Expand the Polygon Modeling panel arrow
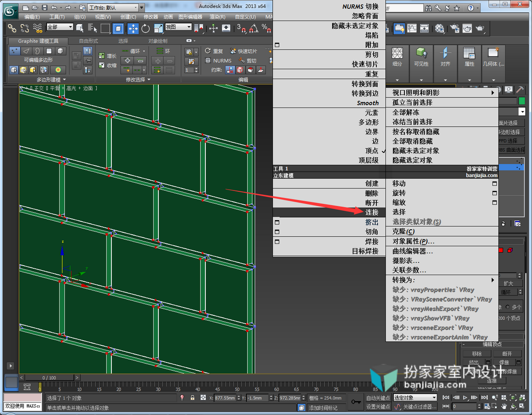Viewport: 532px width, 415px height. pyautogui.click(x=64, y=79)
